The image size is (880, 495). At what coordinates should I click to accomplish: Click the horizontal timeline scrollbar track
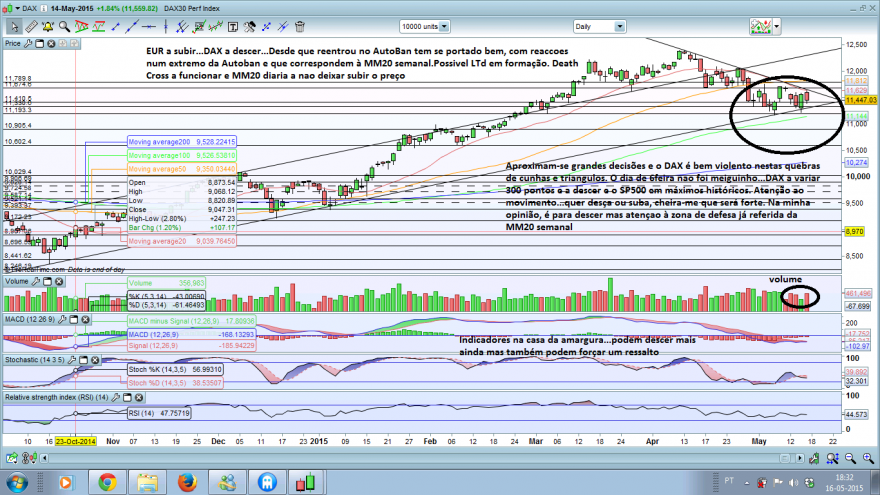[x=422, y=459]
